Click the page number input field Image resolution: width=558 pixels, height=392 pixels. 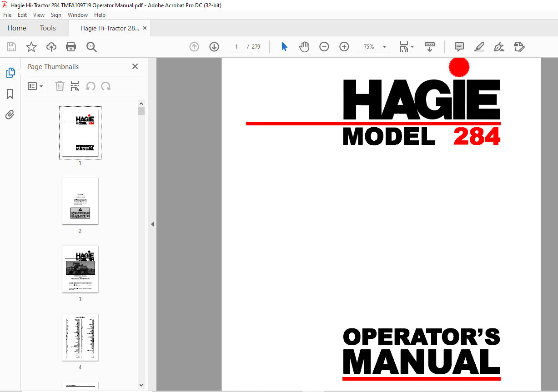(x=236, y=47)
